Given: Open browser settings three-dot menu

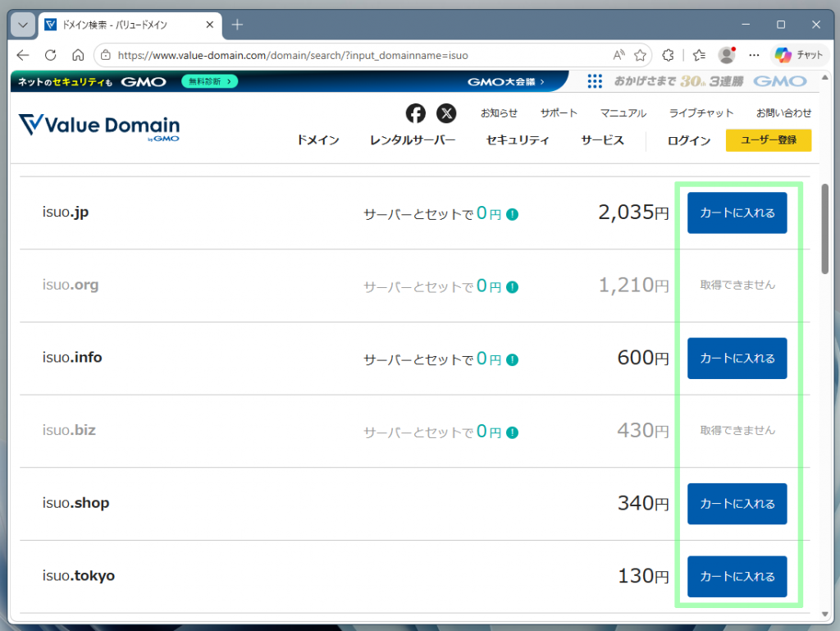Looking at the screenshot, I should click(x=754, y=55).
